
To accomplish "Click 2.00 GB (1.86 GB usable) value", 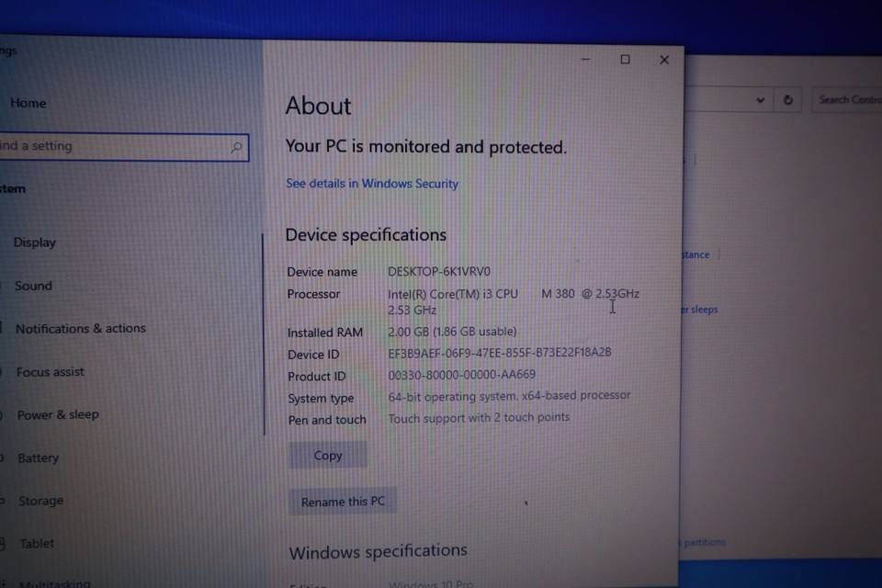I will click(452, 332).
